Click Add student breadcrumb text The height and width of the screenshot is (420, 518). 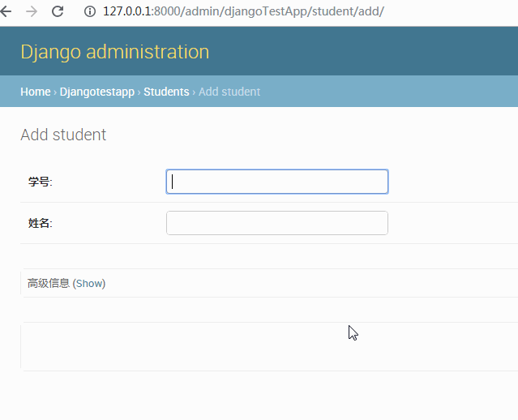(x=229, y=92)
